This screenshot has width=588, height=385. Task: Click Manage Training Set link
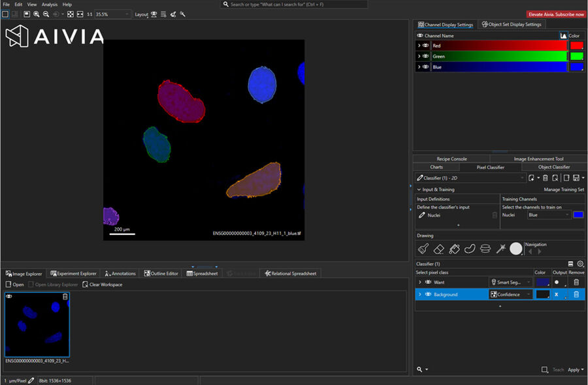(564, 190)
